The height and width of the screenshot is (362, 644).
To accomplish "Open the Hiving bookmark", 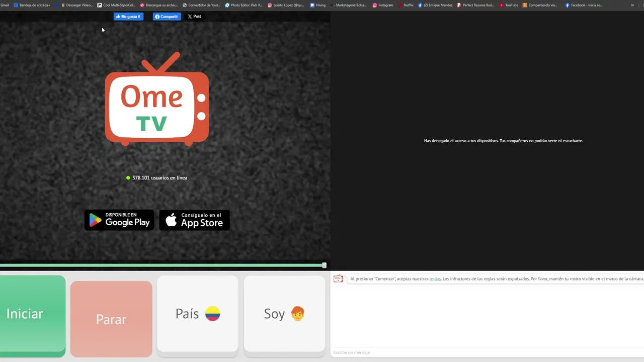I will 318,5.
